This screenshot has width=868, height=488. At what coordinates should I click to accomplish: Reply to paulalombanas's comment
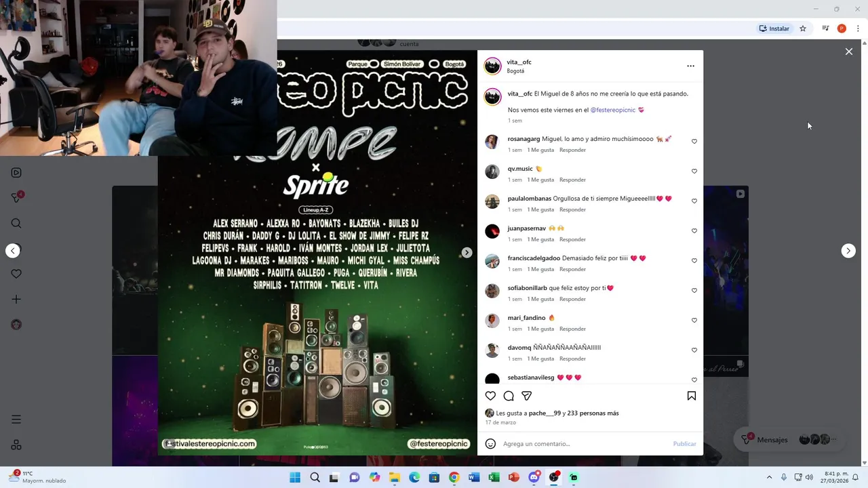[572, 209]
